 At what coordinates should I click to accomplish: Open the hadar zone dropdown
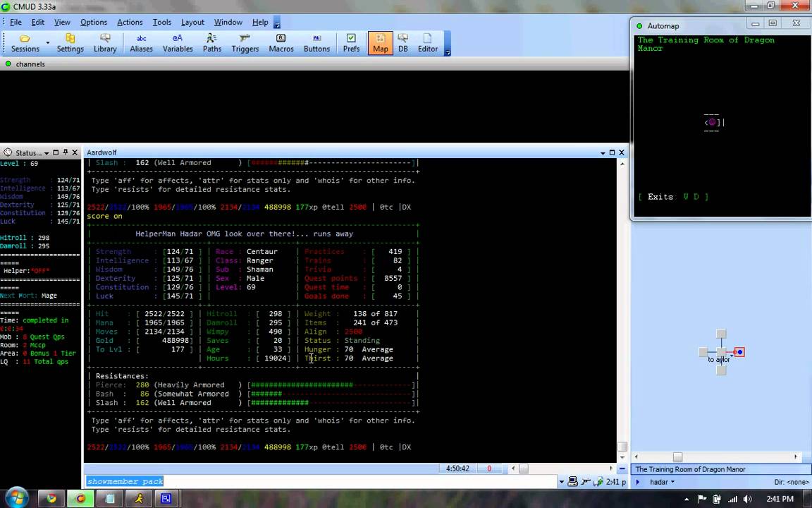tap(662, 482)
